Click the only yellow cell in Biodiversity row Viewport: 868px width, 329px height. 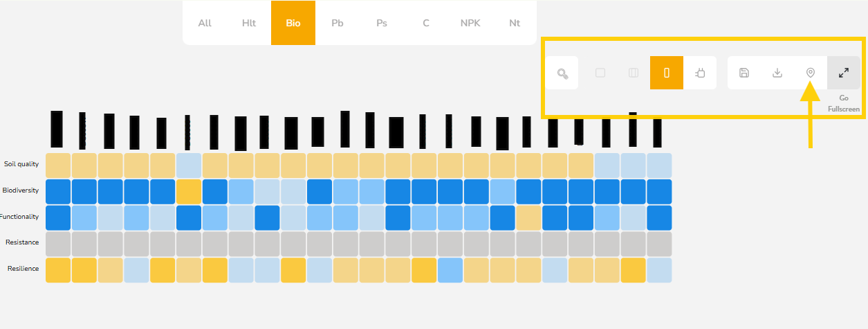click(x=189, y=191)
